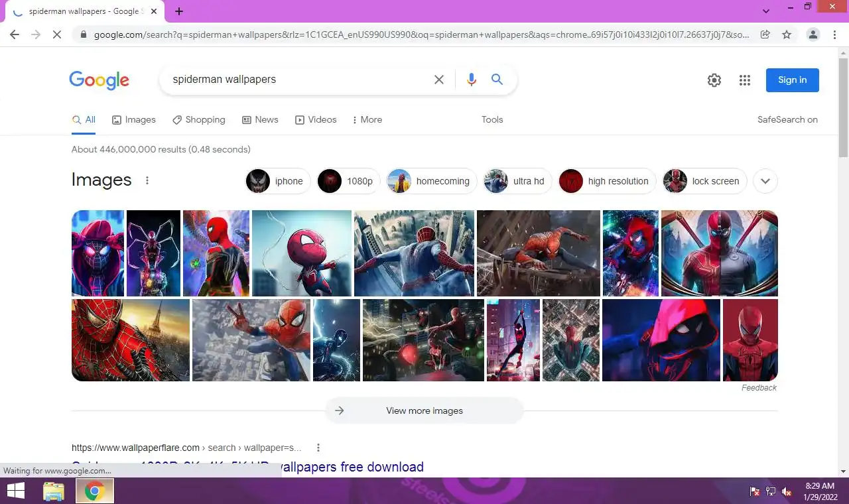Open a new browser tab

click(x=179, y=11)
